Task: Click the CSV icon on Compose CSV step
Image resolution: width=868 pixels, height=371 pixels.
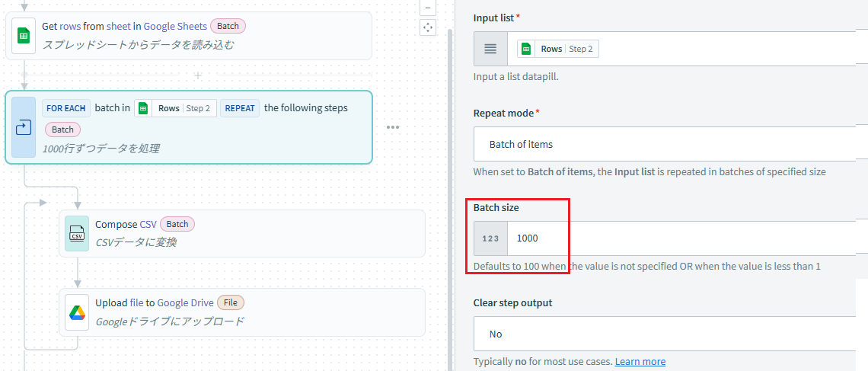Action: (77, 234)
